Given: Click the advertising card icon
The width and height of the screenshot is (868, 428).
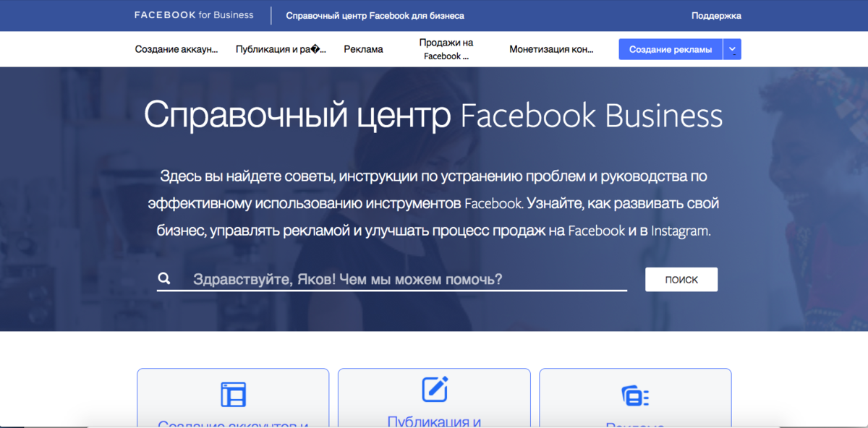Looking at the screenshot, I should pos(635,396).
